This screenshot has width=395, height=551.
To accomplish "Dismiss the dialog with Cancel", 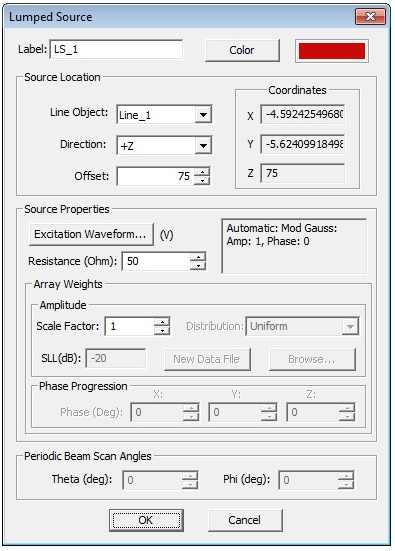I will 245,520.
